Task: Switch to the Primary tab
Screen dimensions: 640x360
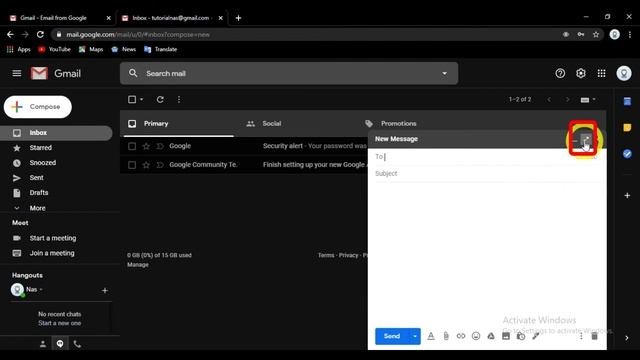Action: (178, 124)
